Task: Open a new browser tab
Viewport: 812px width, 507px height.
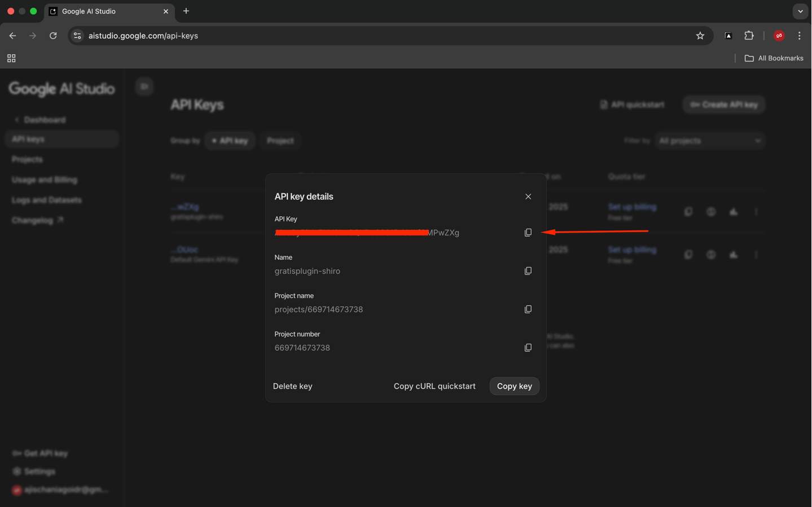Action: (x=186, y=11)
